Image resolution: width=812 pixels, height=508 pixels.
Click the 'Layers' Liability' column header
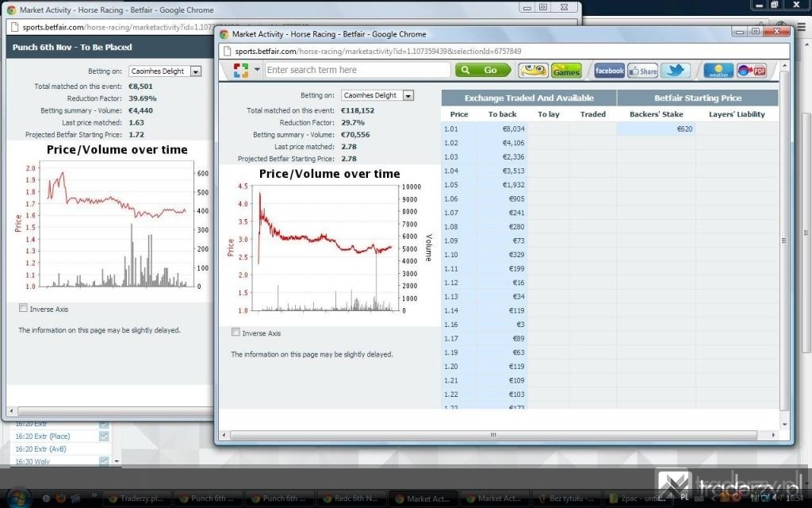pyautogui.click(x=737, y=114)
